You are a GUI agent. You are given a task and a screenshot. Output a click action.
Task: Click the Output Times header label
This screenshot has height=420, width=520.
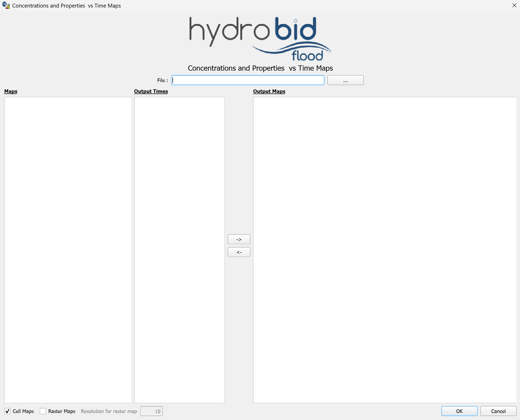click(151, 91)
